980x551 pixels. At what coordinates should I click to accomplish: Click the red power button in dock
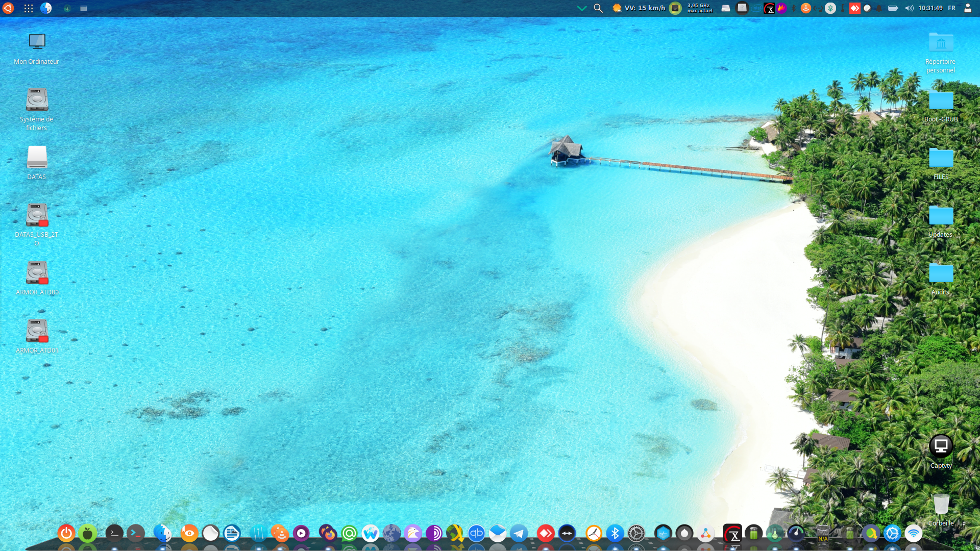coord(66,534)
